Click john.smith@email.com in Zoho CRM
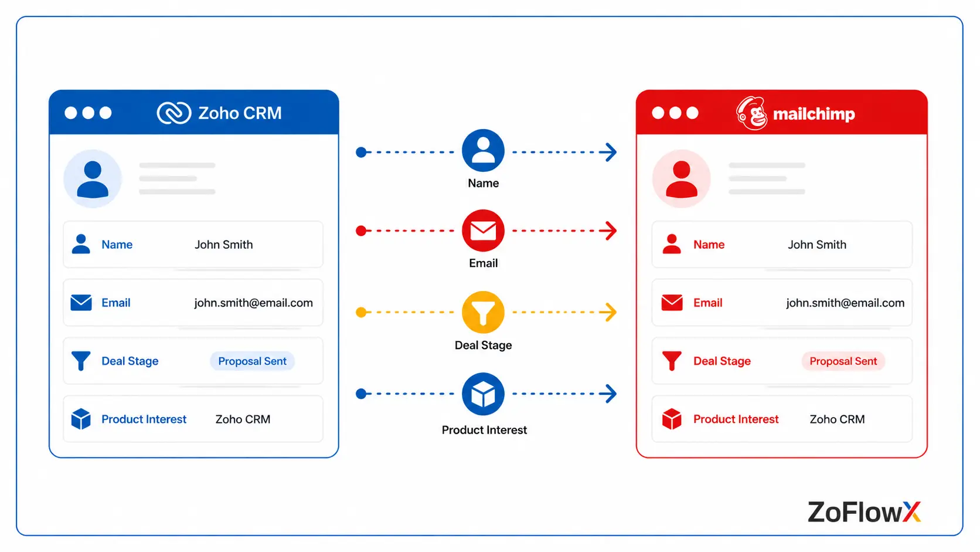 [254, 303]
